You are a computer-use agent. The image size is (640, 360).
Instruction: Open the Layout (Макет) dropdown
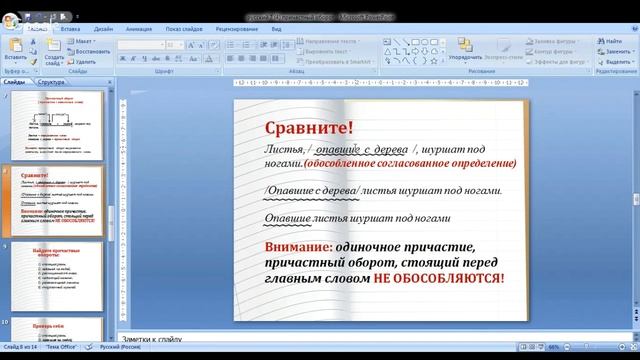click(81, 41)
